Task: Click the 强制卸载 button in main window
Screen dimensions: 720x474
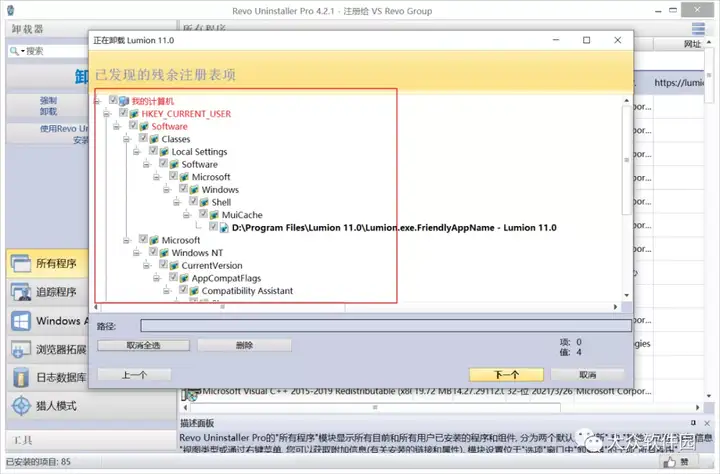Action: click(x=48, y=106)
